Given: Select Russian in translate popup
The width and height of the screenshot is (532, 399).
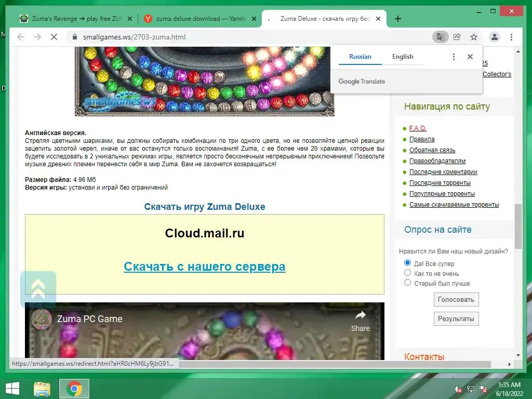Looking at the screenshot, I should 360,57.
